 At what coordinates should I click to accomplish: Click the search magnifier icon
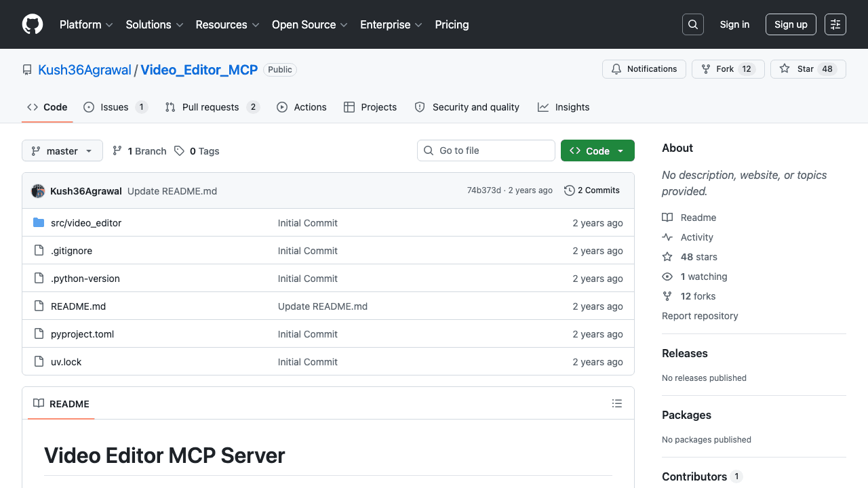(x=693, y=24)
